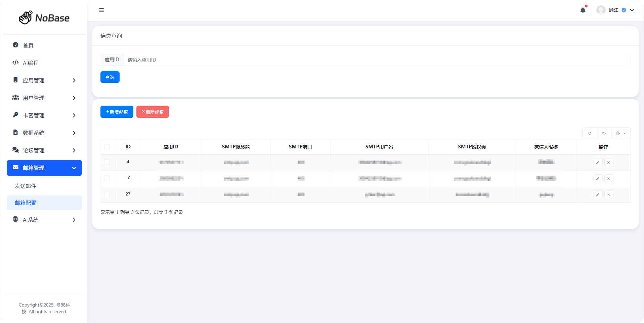Go to 首页 in the sidebar

click(28, 45)
